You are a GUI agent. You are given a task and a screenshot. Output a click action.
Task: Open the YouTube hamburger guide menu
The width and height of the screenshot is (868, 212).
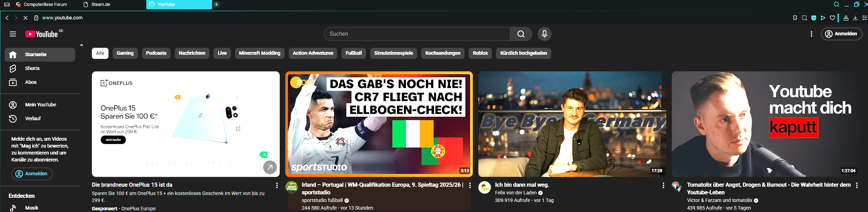pyautogui.click(x=13, y=34)
